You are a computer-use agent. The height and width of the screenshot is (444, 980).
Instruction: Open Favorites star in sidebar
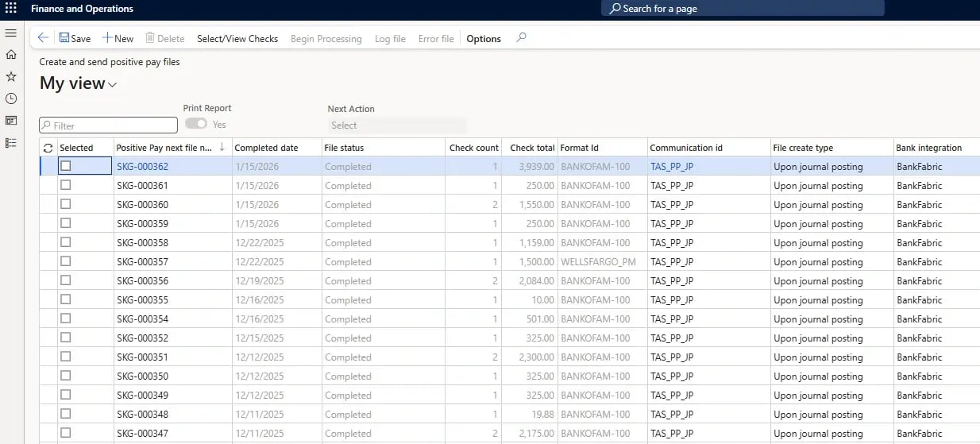tap(11, 77)
